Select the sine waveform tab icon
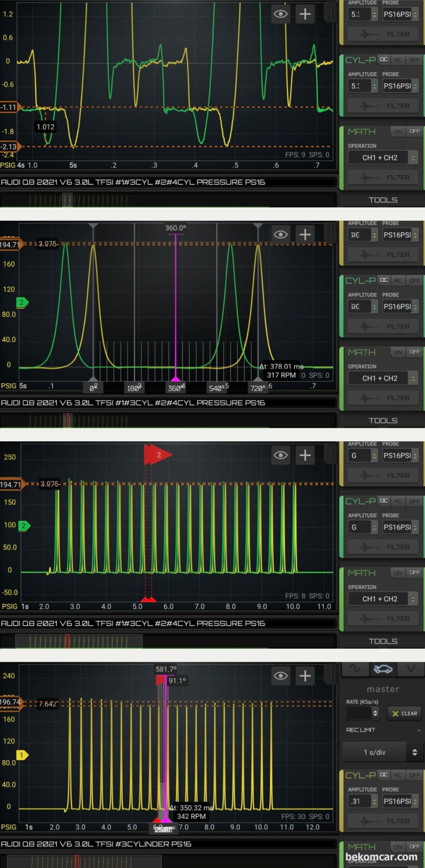 355,669
